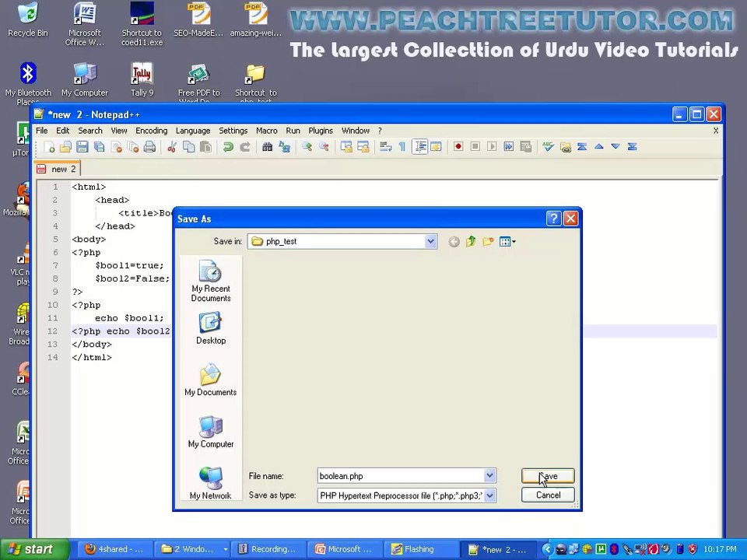This screenshot has height=560, width=747.
Task: Click the Windows start button
Action: [x=35, y=550]
